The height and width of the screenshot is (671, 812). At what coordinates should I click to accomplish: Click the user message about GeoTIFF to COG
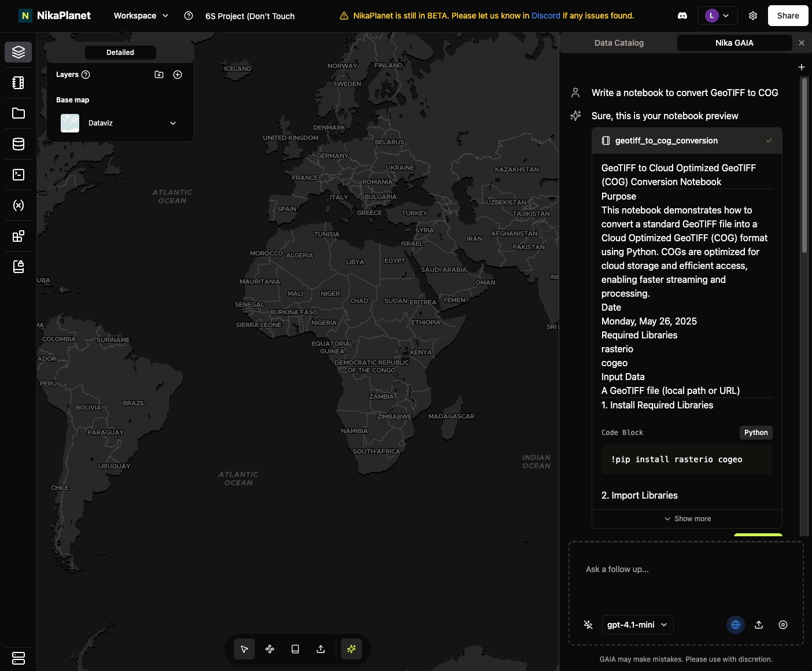(x=685, y=93)
